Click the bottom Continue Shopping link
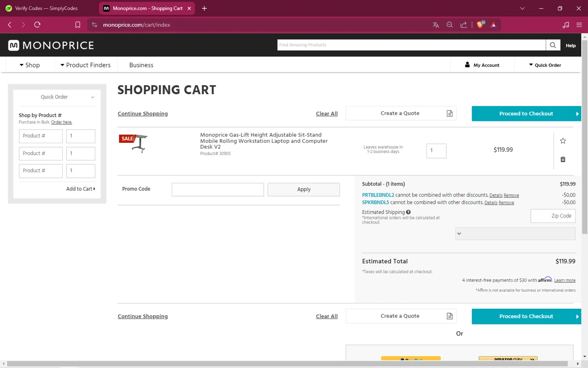This screenshot has height=368, width=588. (x=143, y=317)
